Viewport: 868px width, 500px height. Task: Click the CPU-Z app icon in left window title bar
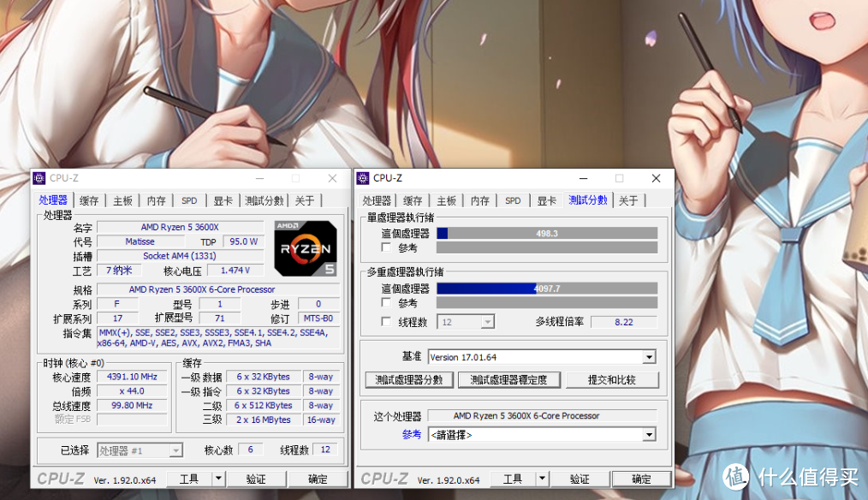(39, 178)
